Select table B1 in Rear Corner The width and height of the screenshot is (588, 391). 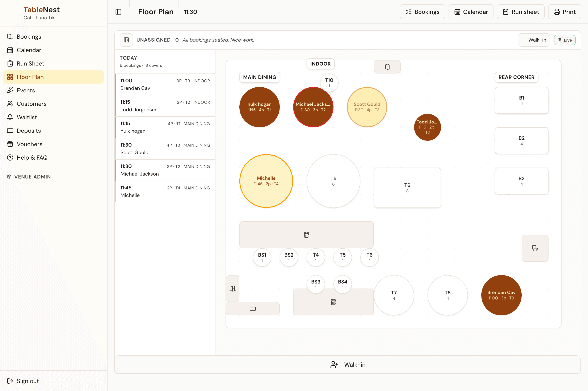(521, 101)
